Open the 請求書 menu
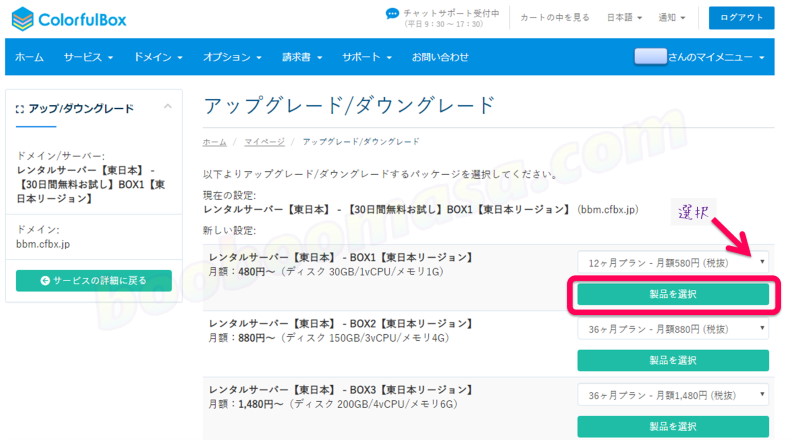 click(302, 57)
